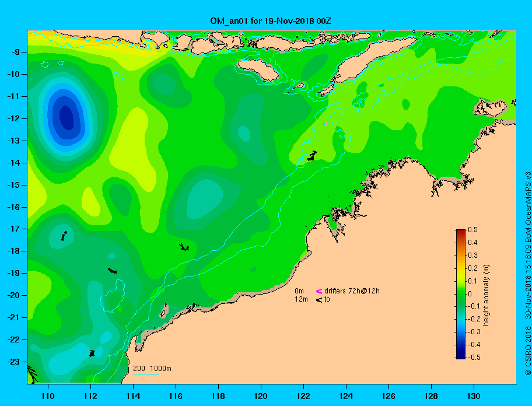Viewport: 532px width, 406px height.
Task: Click the '0' midpoint color bar value
Action: point(470,294)
